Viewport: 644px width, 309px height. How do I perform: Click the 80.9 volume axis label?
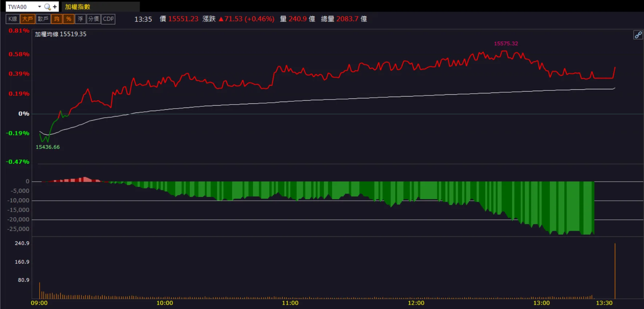pyautogui.click(x=24, y=280)
